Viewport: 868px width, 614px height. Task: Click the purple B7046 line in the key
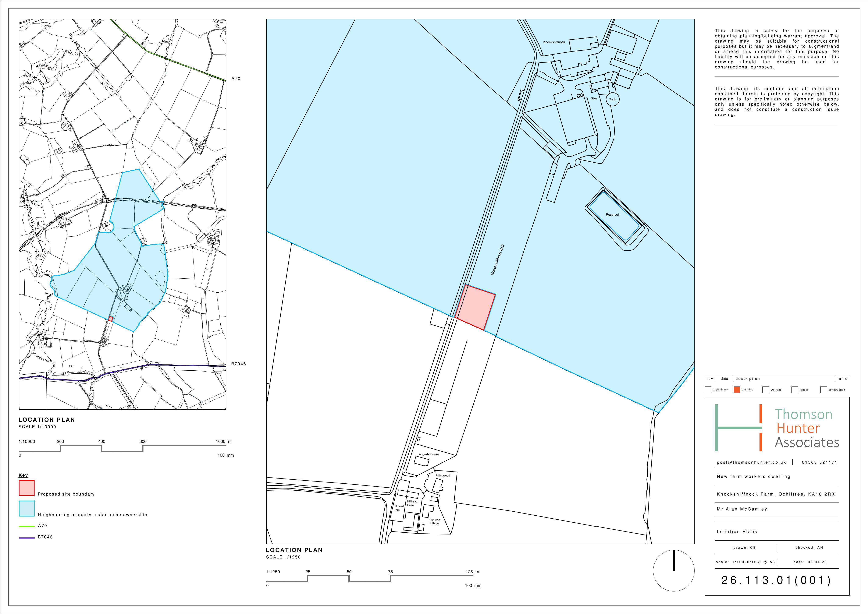tap(27, 538)
